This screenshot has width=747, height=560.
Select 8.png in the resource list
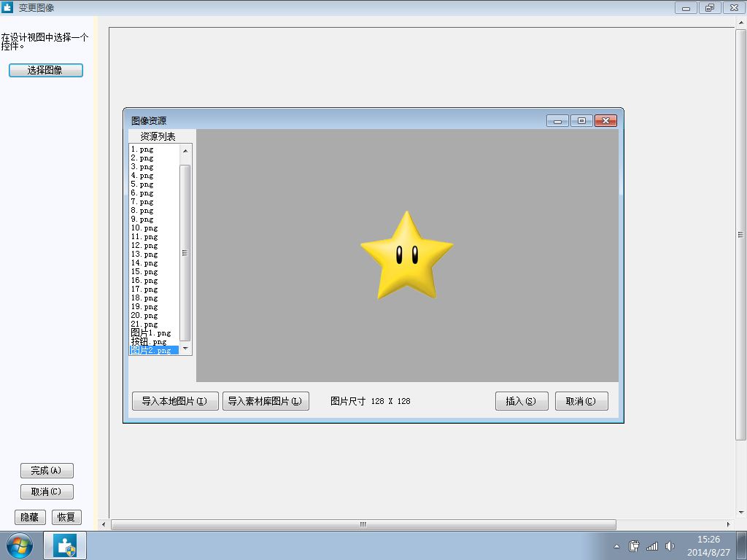(154, 210)
